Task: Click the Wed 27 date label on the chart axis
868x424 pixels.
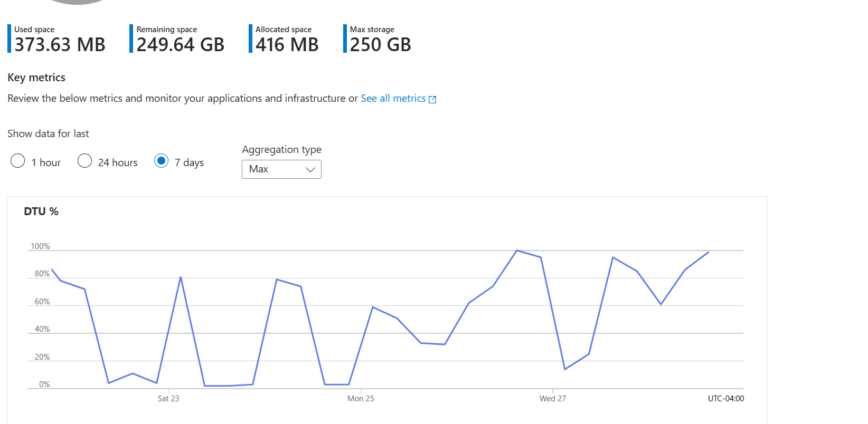Action: coord(552,399)
